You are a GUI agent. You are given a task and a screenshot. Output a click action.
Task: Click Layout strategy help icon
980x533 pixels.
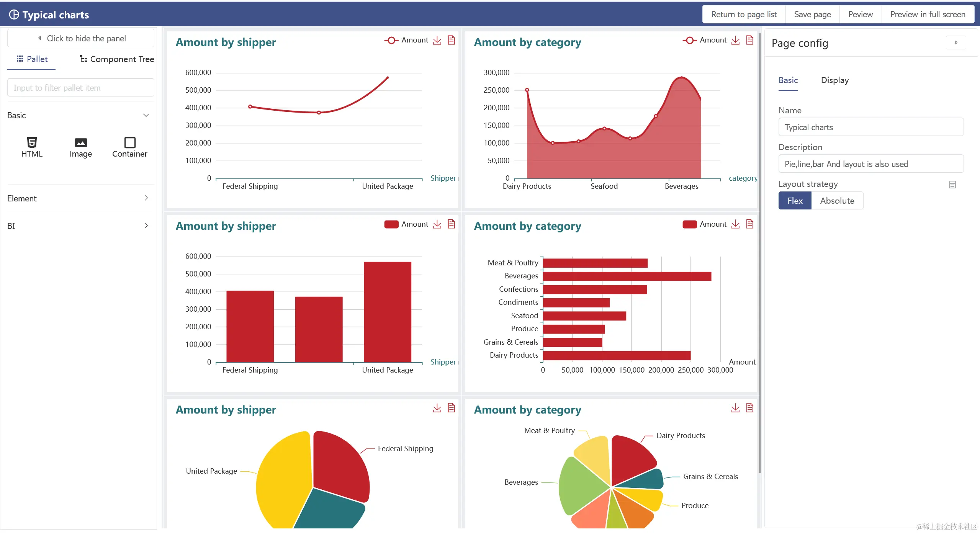[952, 185]
